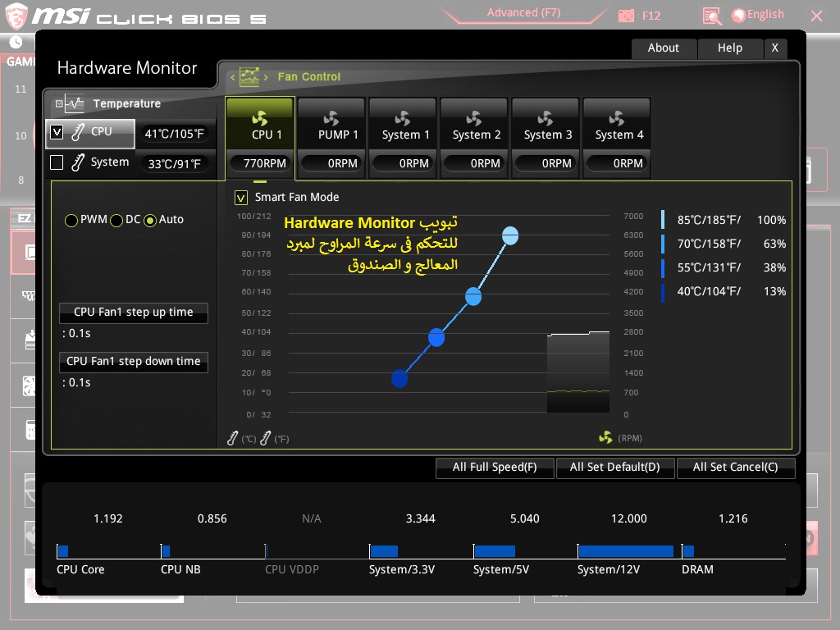Select the Auto radio button

click(150, 220)
